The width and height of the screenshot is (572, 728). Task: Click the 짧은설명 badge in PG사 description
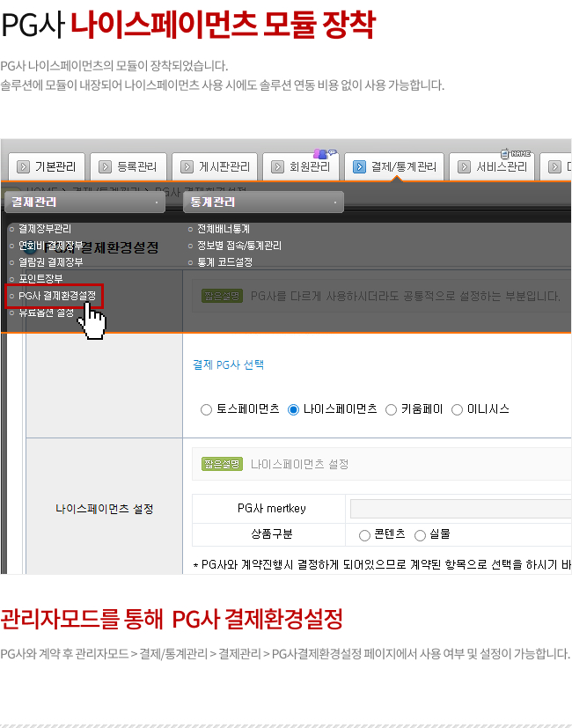click(222, 296)
